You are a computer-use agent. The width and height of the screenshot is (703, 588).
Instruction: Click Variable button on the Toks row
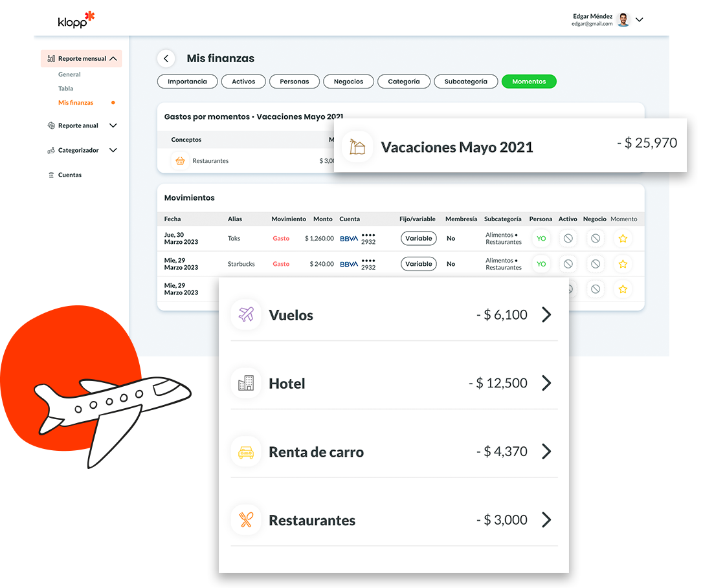coord(418,239)
